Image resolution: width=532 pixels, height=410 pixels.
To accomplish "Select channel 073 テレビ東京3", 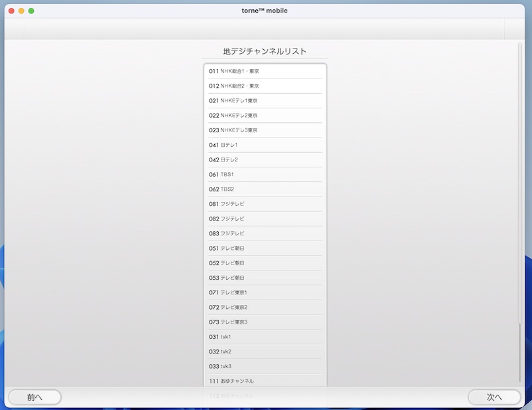I will pos(265,322).
